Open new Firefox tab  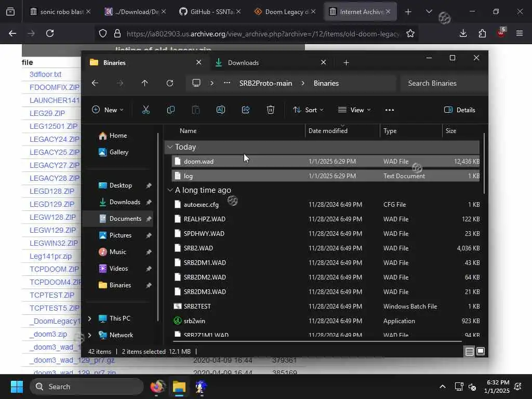[x=408, y=12]
